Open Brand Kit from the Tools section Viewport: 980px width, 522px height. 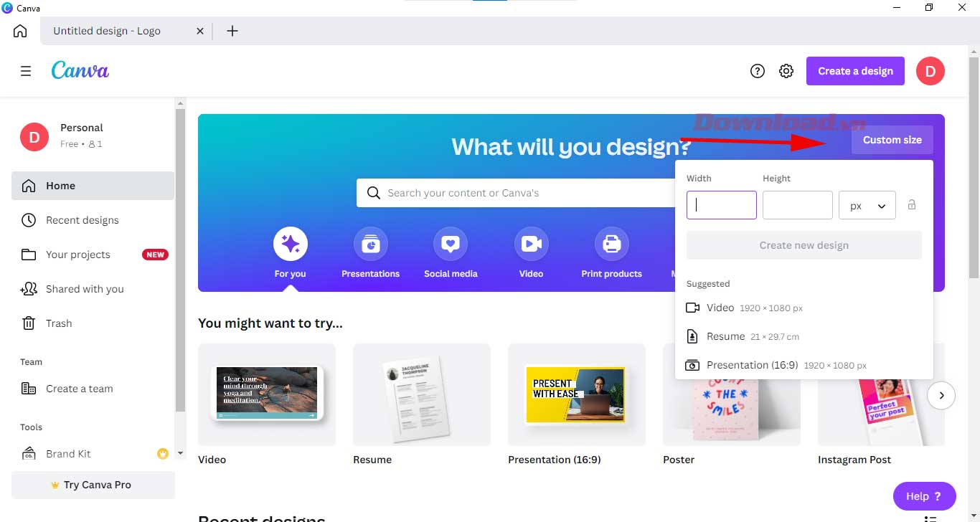pos(68,453)
